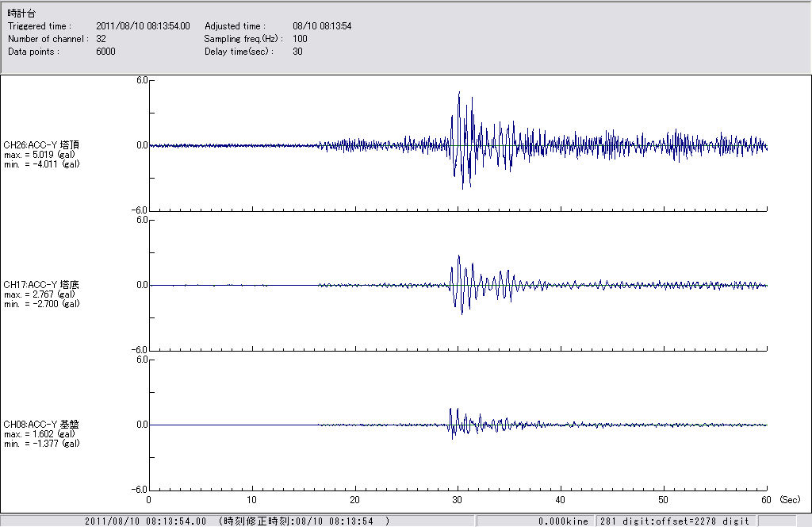The height and width of the screenshot is (527, 812).
Task: Click the 50 second mark on time axis
Action: (664, 500)
